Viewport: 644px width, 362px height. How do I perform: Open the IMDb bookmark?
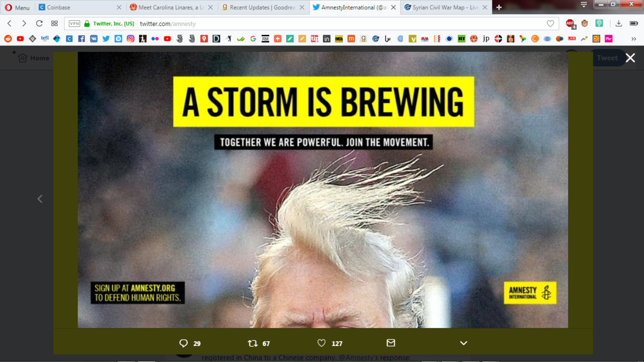pyautogui.click(x=339, y=39)
